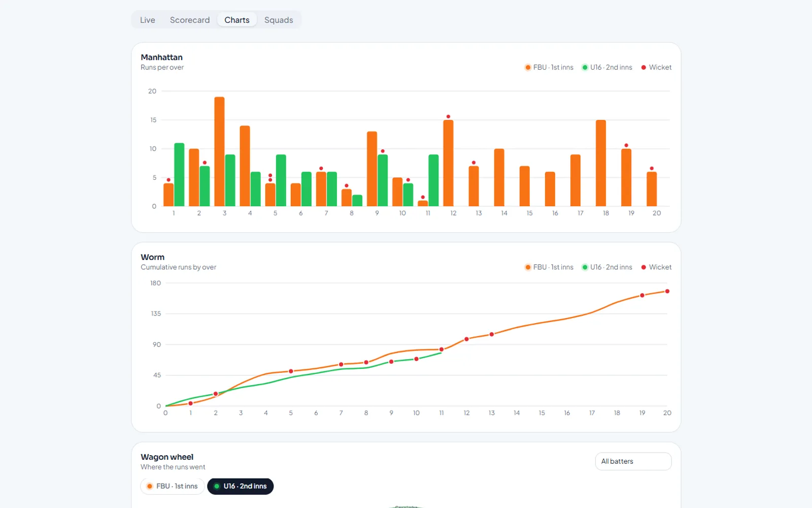Select the Charts tab
Image resolution: width=812 pixels, height=508 pixels.
pos(237,20)
